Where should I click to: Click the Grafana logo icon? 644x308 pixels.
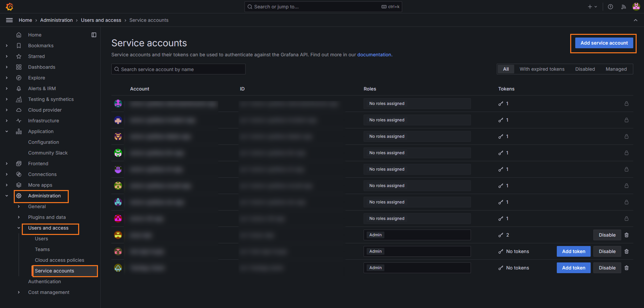tap(10, 7)
